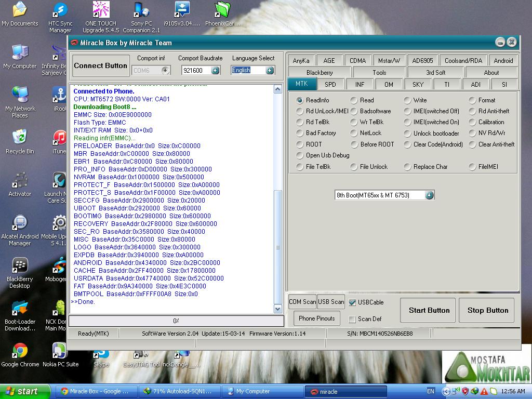Select the Format radio option
Image resolution: width=532 pixels, height=399 pixels.
click(x=472, y=100)
